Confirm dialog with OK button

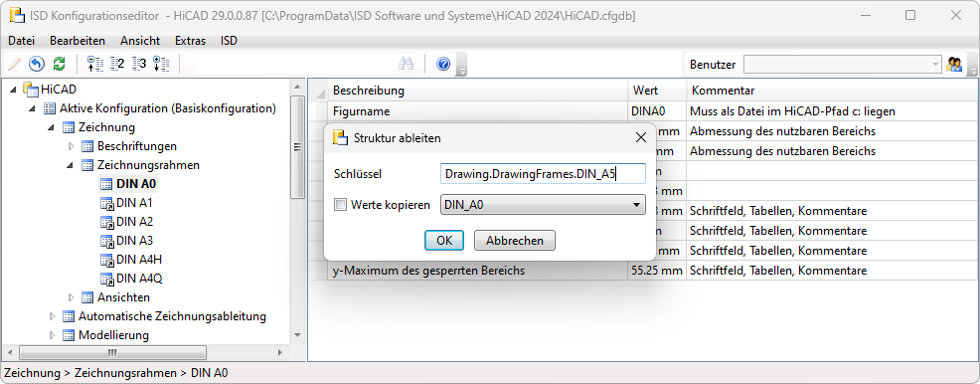[x=444, y=240]
